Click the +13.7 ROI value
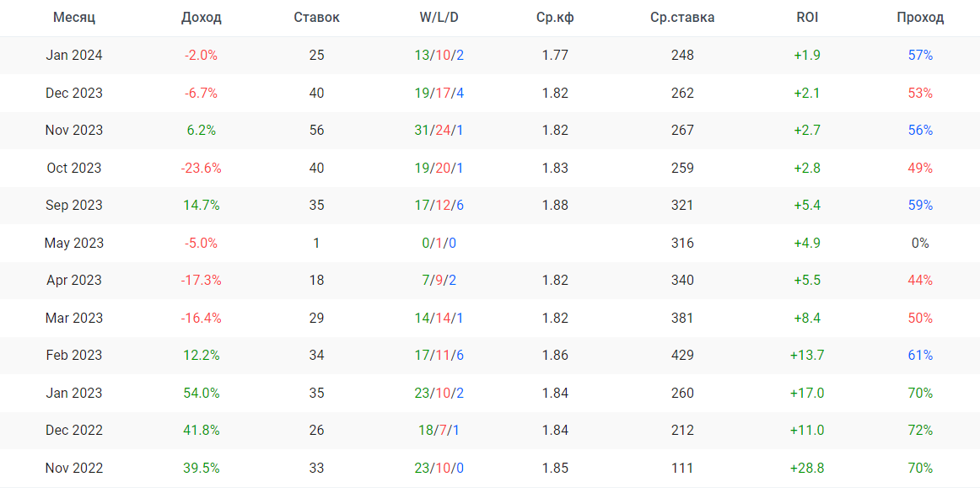Screen dimensions: 980x493 pos(807,356)
